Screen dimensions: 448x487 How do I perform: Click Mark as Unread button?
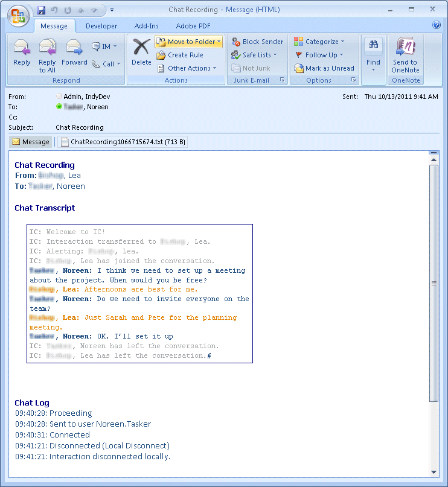324,68
